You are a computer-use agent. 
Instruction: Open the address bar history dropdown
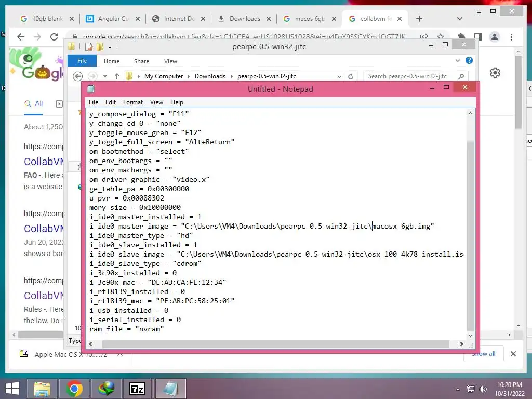coord(339,77)
